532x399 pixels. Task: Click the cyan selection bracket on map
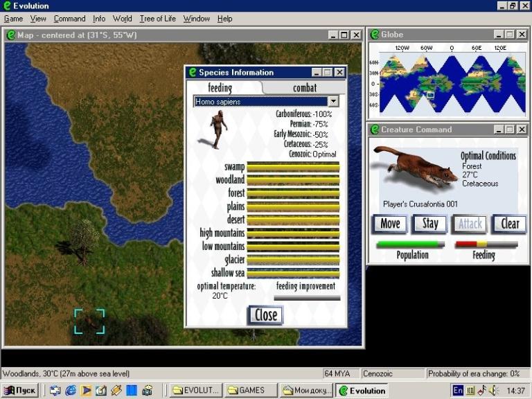click(89, 321)
